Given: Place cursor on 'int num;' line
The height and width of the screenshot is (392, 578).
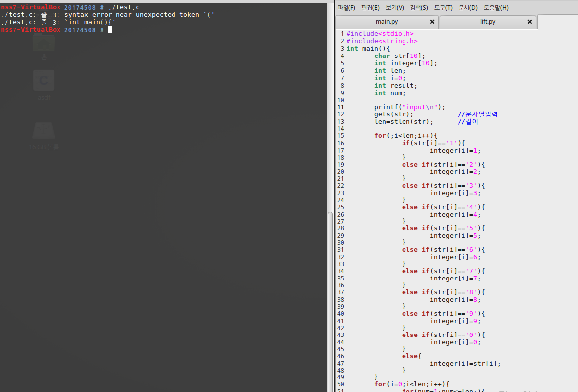Looking at the screenshot, I should tap(390, 93).
